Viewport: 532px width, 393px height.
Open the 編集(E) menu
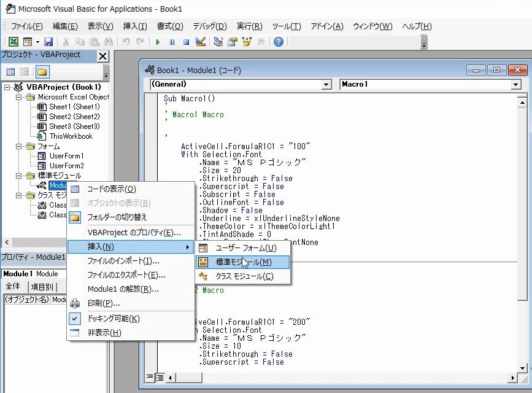click(65, 26)
